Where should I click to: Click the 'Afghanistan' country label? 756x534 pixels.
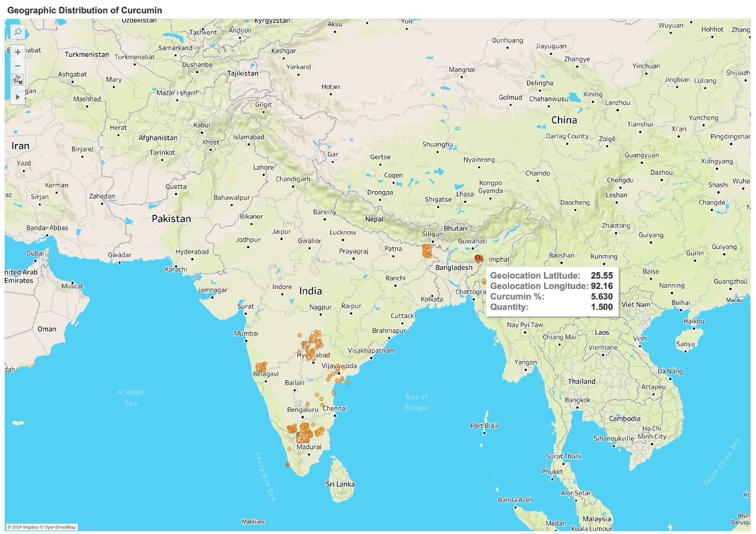158,138
